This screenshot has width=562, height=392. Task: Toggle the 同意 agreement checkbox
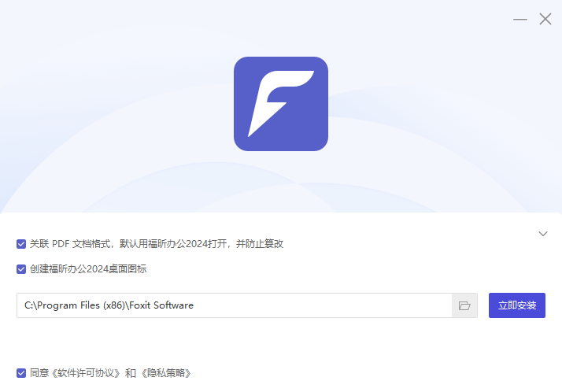pos(21,373)
